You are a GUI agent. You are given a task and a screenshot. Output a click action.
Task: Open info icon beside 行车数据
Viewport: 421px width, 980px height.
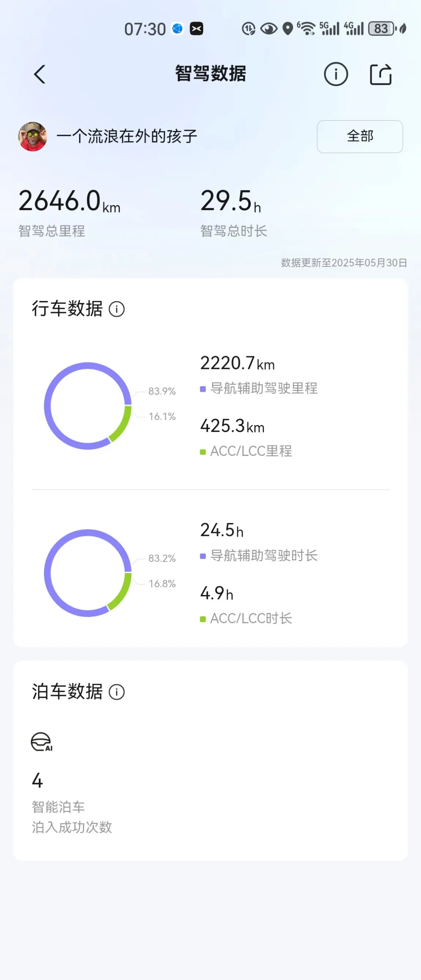117,309
